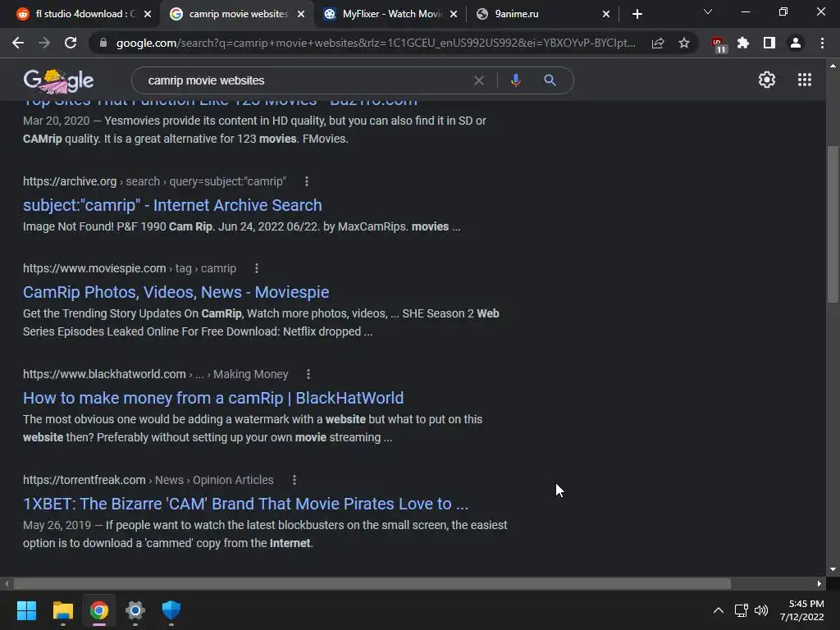Open the three-dot menu next to the moviespie.com result

(x=257, y=268)
